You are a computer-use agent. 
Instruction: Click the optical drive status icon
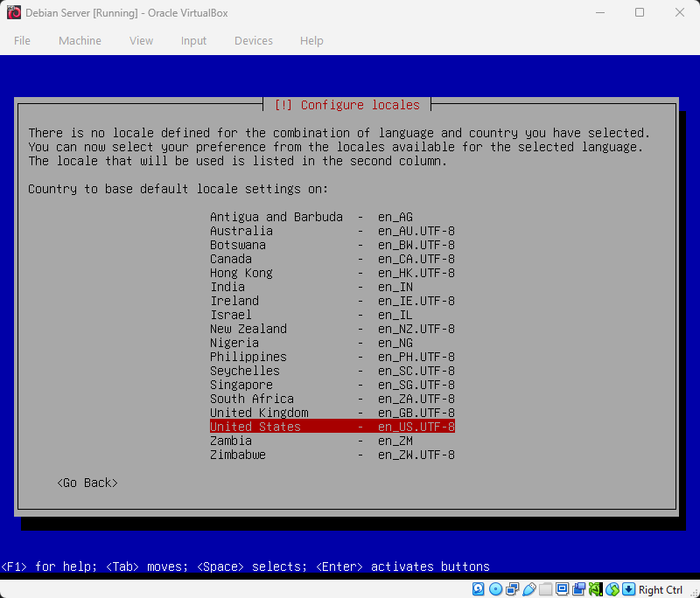point(496,588)
